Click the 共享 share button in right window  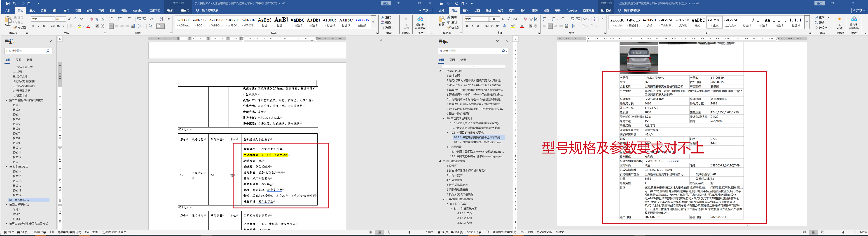[x=859, y=10]
